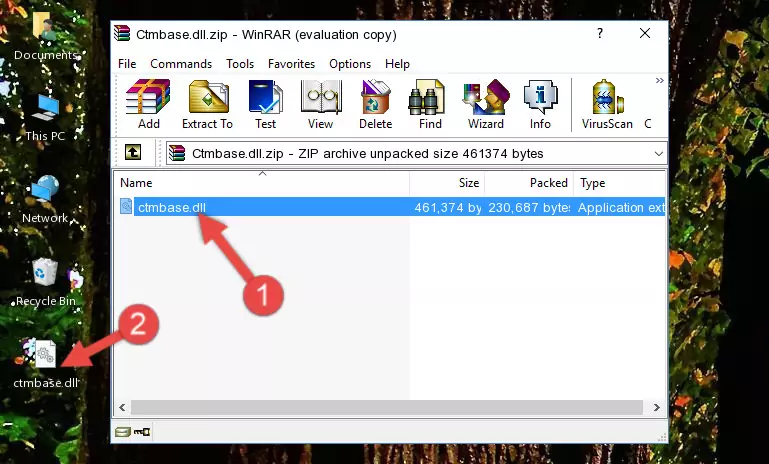
Task: Run VirusScan on the archive
Action: coord(607,104)
